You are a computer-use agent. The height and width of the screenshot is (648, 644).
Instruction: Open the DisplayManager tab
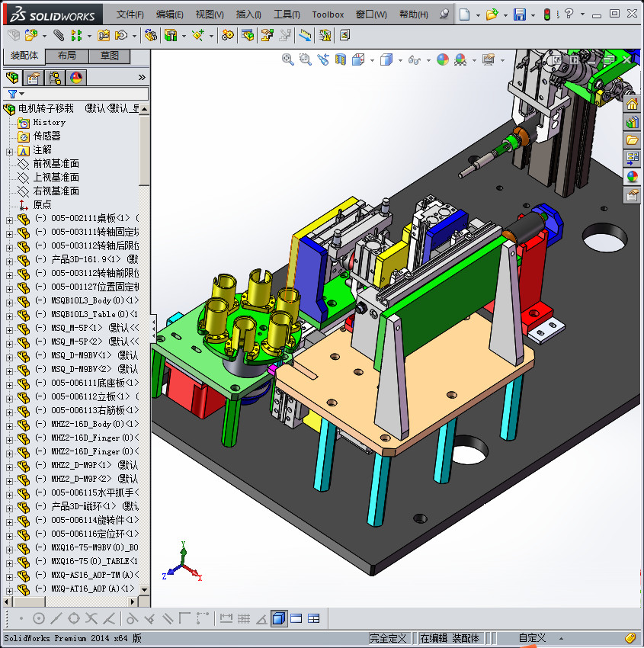click(x=76, y=77)
